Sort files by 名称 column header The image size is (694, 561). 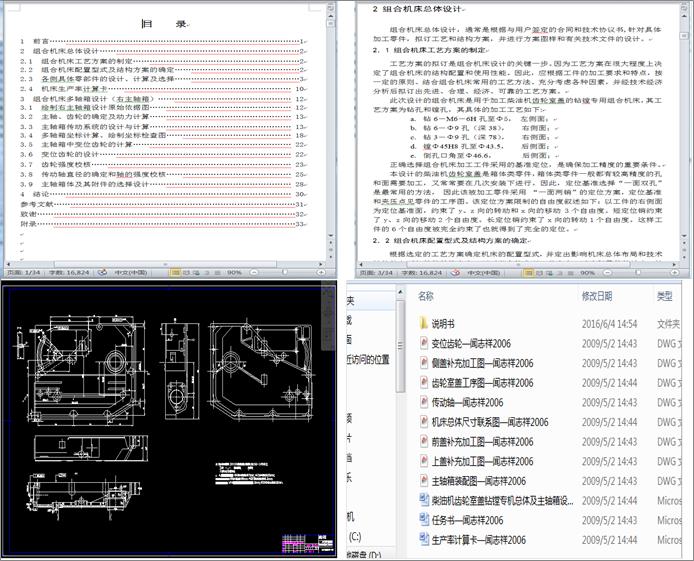pos(426,296)
